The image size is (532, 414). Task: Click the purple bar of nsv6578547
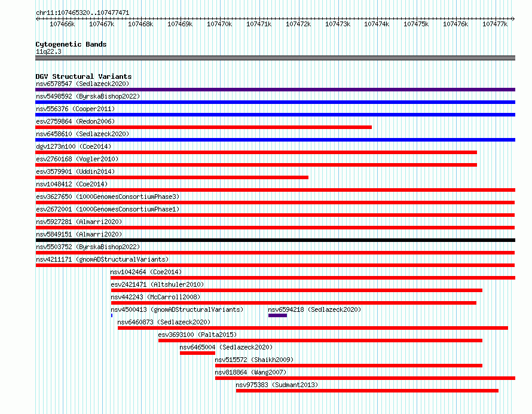pyautogui.click(x=275, y=90)
